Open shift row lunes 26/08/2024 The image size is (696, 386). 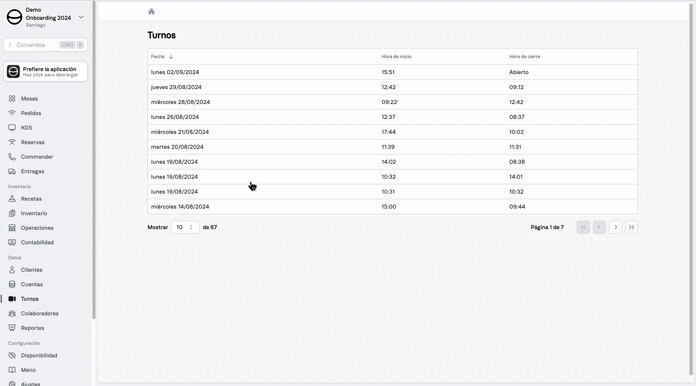point(392,117)
